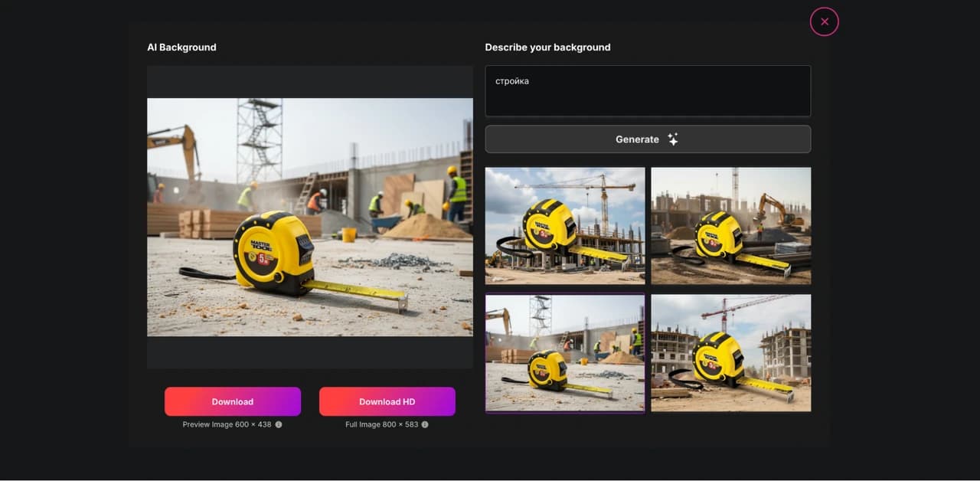The height and width of the screenshot is (481, 980).
Task: Click the large tape measure preview image
Action: click(x=310, y=217)
